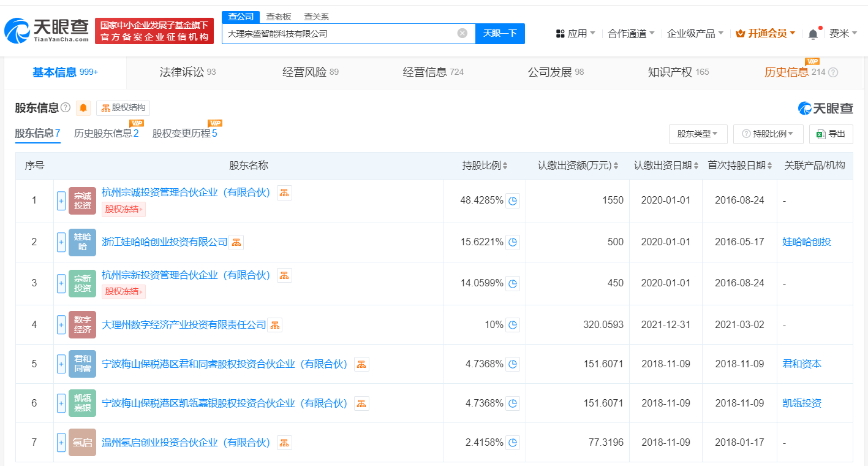Expand row 1 shareholder with plus button
The image size is (868, 466).
coord(61,201)
